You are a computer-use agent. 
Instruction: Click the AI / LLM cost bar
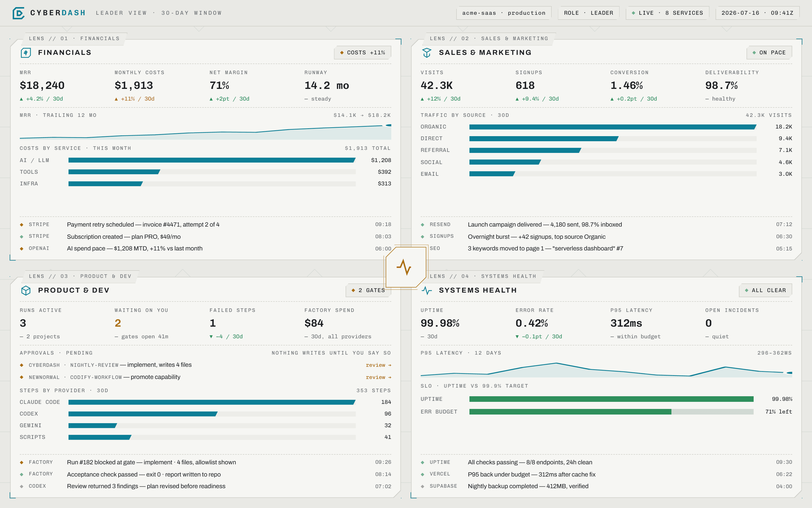212,160
